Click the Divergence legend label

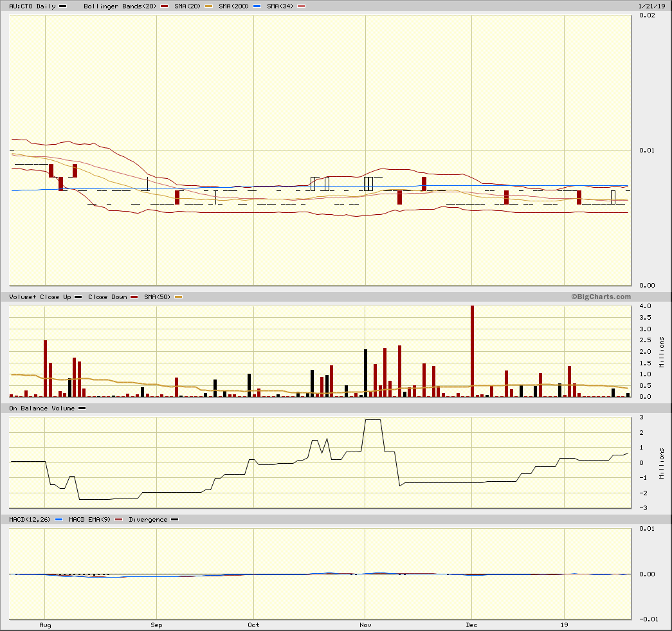click(148, 519)
